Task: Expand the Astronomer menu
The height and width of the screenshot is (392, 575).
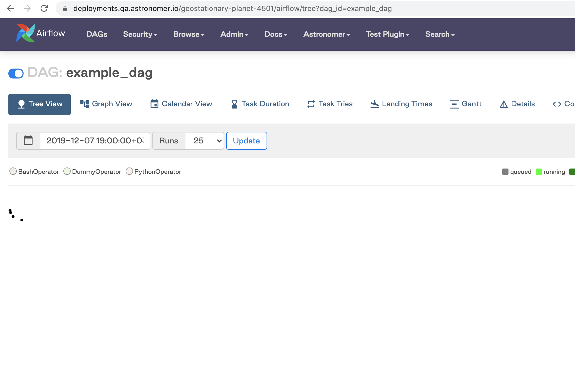Action: coord(326,34)
